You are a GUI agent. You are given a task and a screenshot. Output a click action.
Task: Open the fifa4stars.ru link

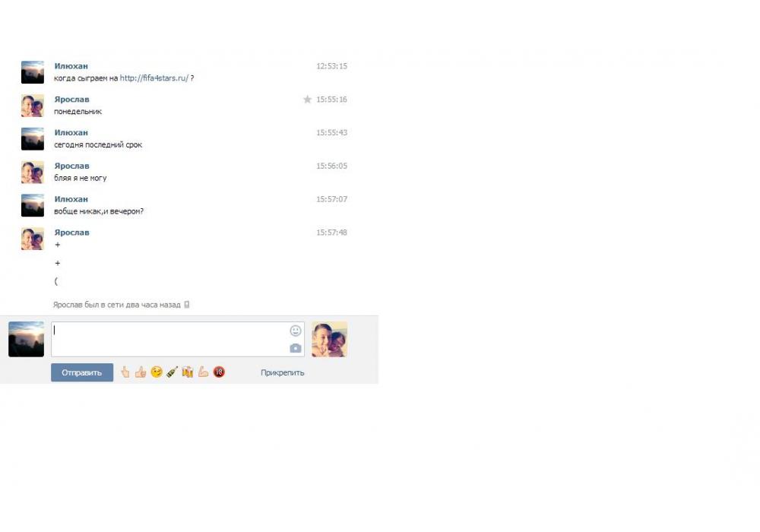(154, 78)
